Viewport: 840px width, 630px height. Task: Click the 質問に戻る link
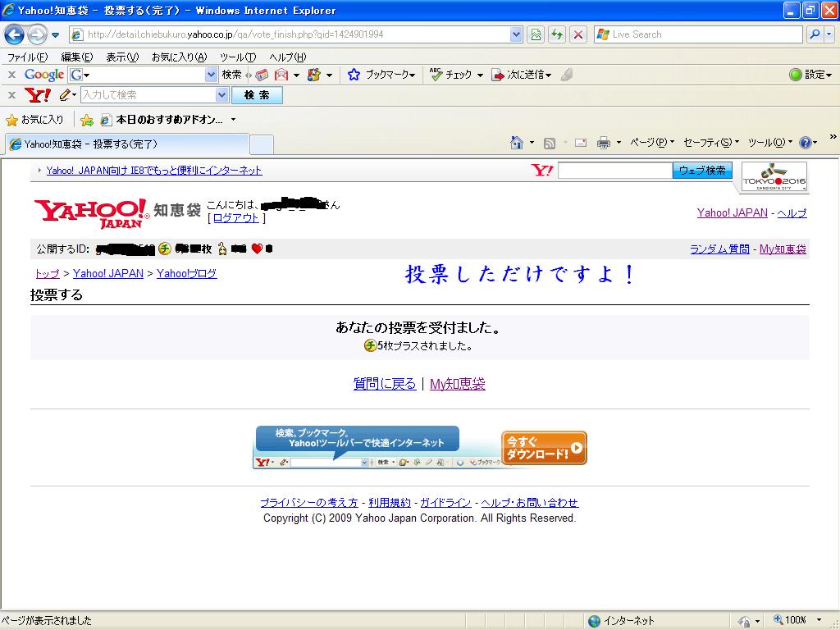[385, 384]
